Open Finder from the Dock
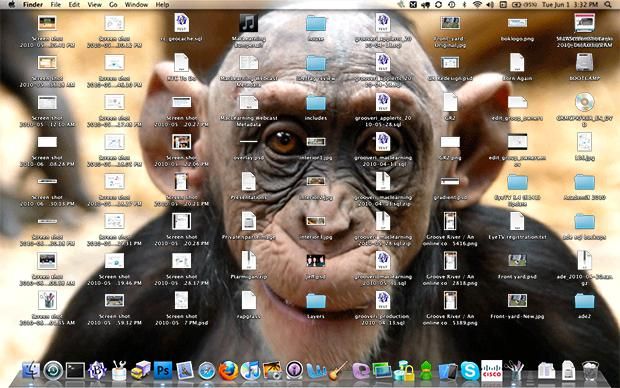 (x=31, y=371)
